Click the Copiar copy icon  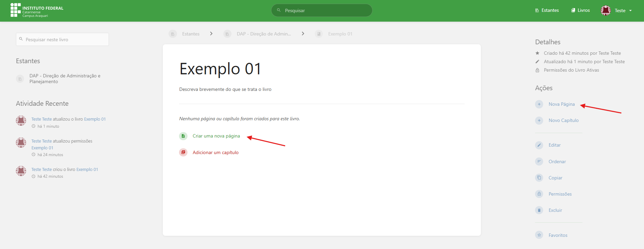[x=539, y=178]
